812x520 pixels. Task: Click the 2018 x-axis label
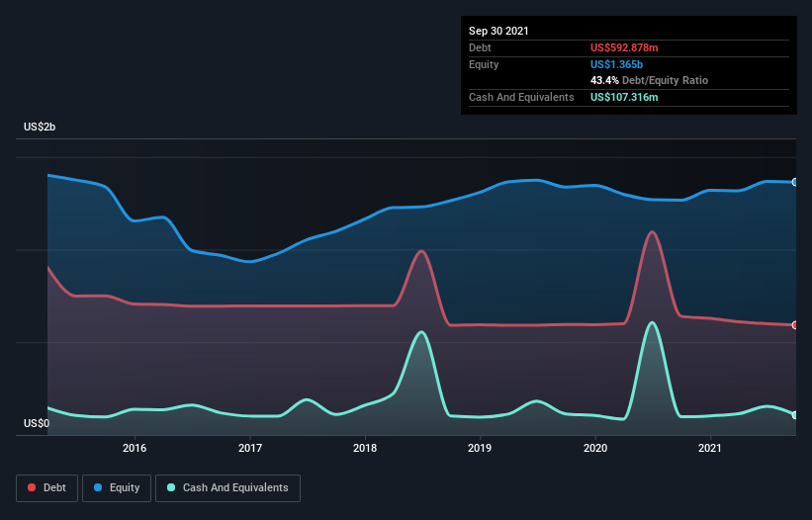click(x=365, y=448)
